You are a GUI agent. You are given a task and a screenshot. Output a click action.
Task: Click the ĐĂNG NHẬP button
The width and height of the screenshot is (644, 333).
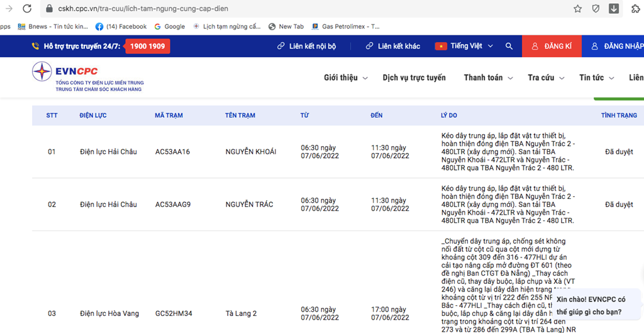[616, 47]
